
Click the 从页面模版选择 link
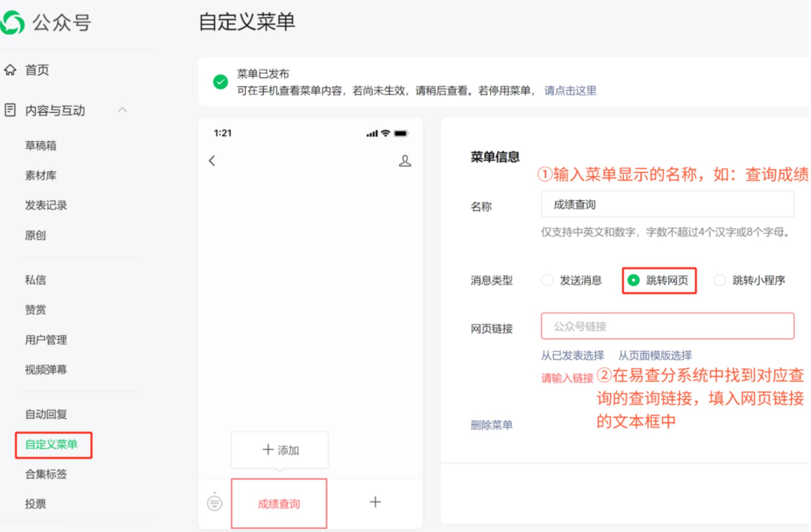coord(655,356)
